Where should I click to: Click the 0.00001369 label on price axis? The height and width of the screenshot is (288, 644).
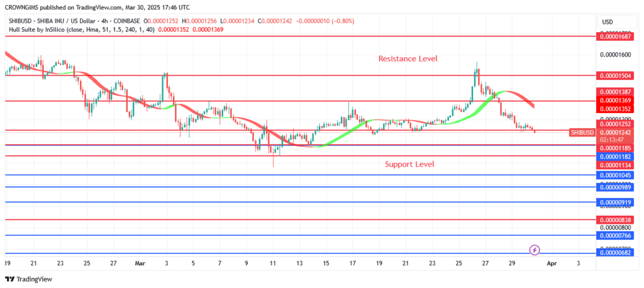pos(616,101)
